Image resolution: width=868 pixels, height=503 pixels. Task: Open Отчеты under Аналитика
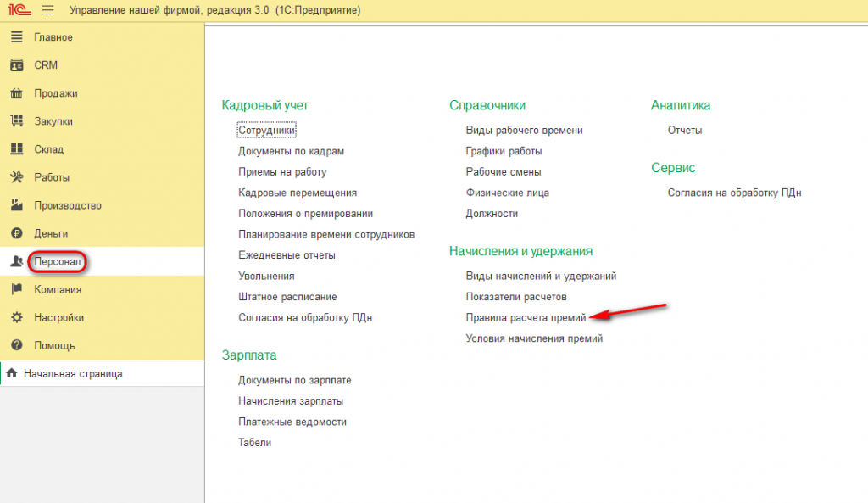[685, 130]
